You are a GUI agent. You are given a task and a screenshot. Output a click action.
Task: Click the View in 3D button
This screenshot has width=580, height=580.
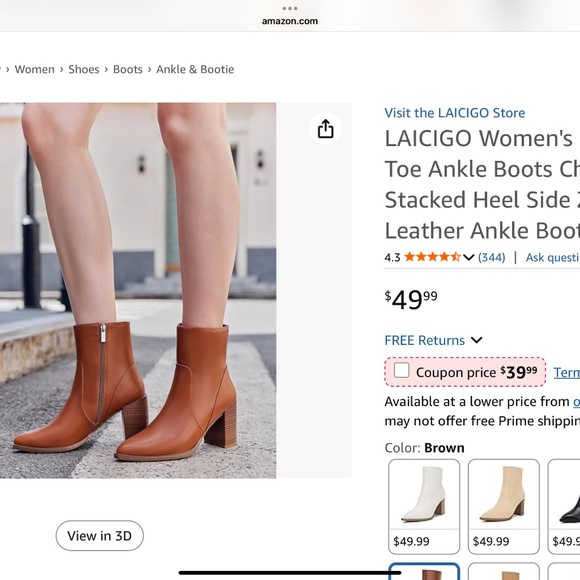[100, 536]
